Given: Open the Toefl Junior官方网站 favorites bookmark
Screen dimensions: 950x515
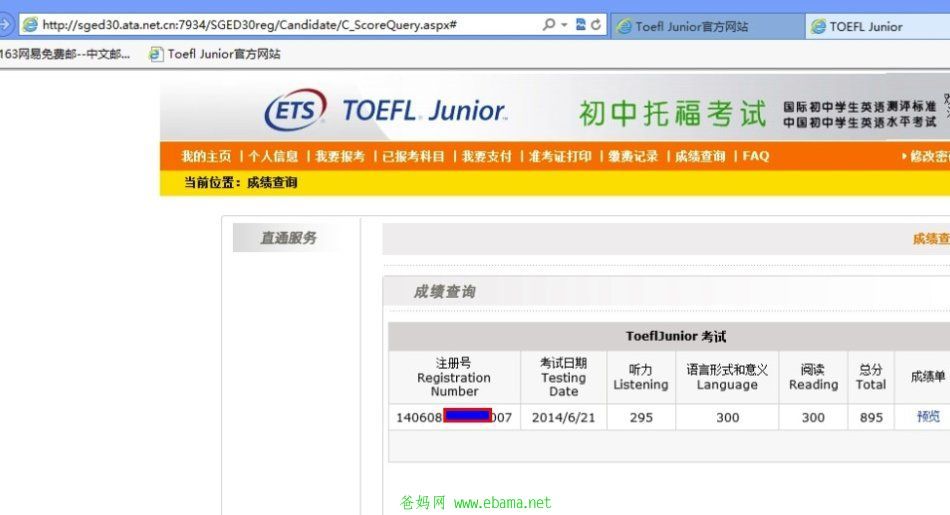Looking at the screenshot, I should tap(215, 54).
